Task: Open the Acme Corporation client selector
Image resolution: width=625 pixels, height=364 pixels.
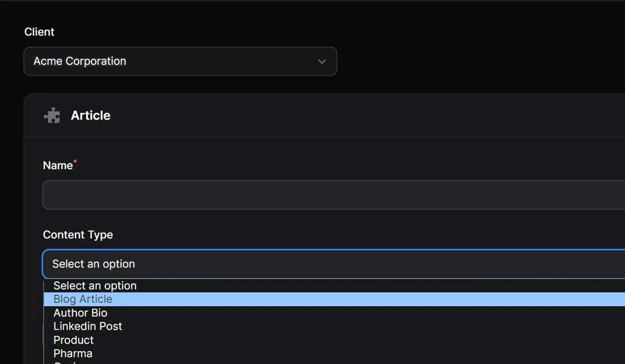Action: 180,62
